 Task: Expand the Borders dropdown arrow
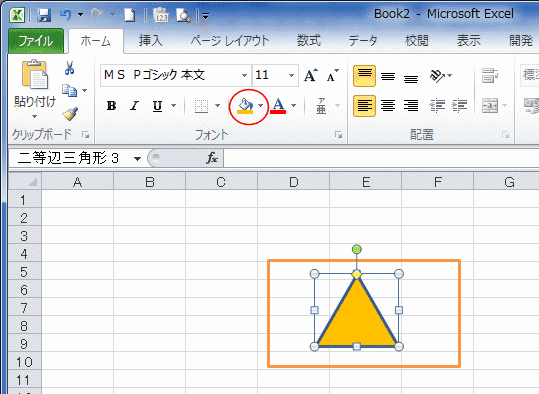(217, 106)
